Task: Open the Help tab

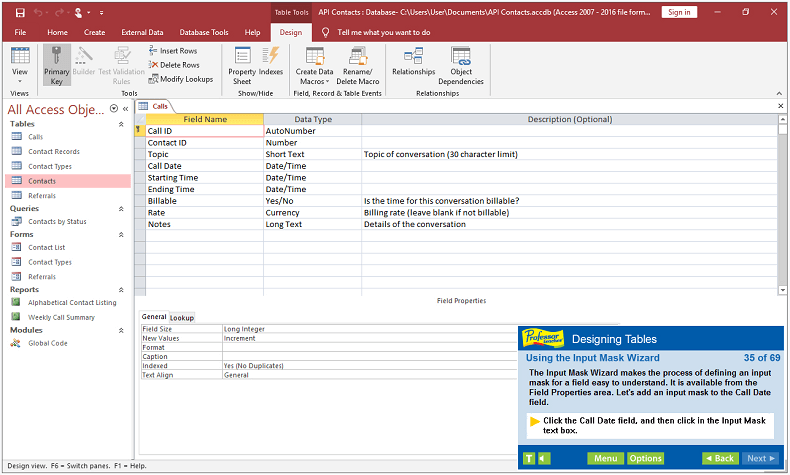Action: [252, 32]
